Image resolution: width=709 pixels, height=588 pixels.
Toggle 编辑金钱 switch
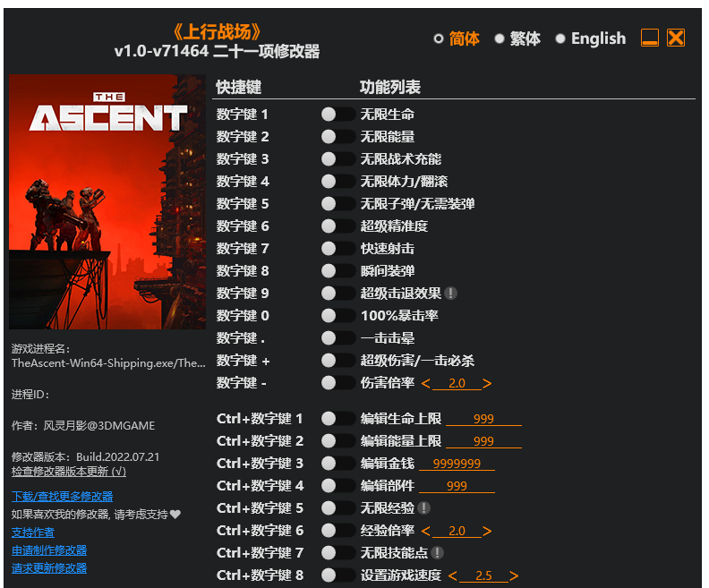tap(337, 464)
